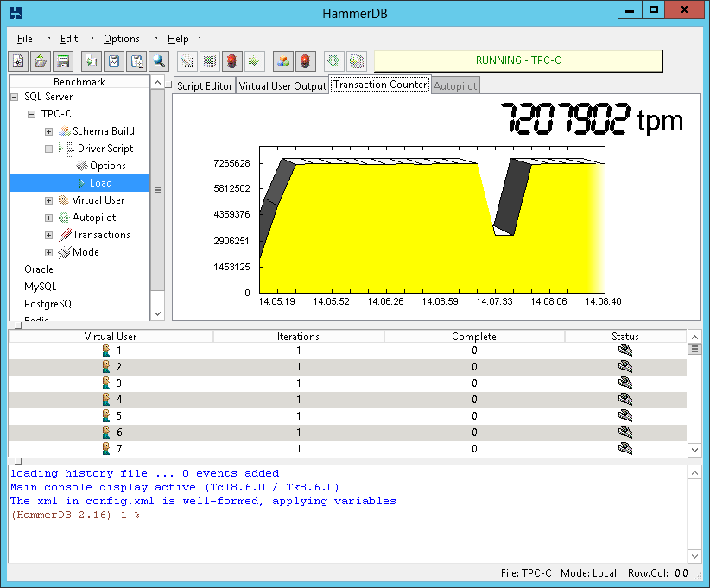This screenshot has width=710, height=588.
Task: Click the Virtual User tree icon
Action: pyautogui.click(x=64, y=200)
